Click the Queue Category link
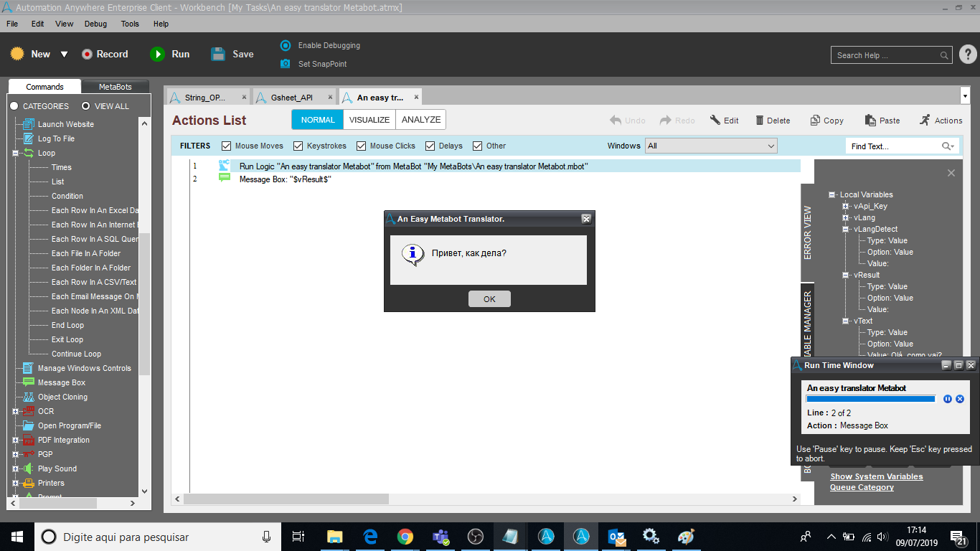The height and width of the screenshot is (551, 980). 862,487
